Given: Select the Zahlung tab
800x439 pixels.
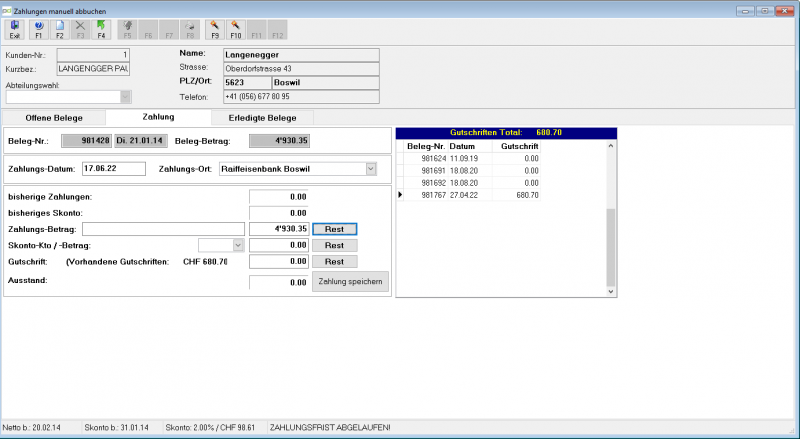Looking at the screenshot, I should tap(158, 117).
